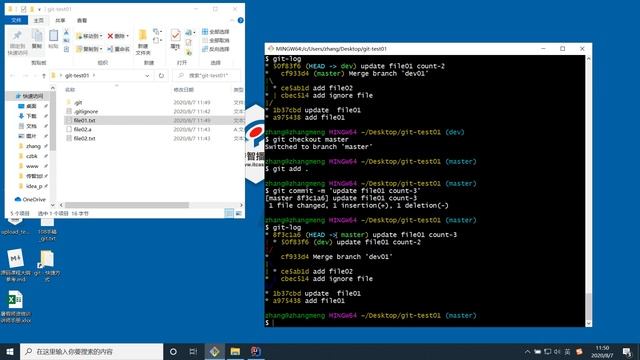Click the Properties checkmark icon in ribbon

(x=176, y=35)
